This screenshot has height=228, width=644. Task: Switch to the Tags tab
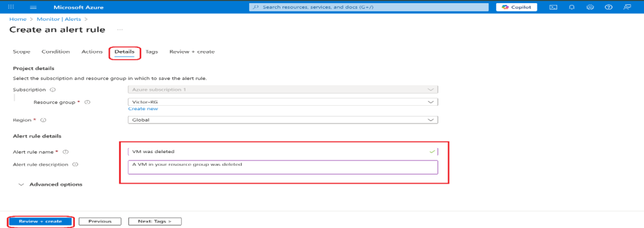tap(152, 52)
